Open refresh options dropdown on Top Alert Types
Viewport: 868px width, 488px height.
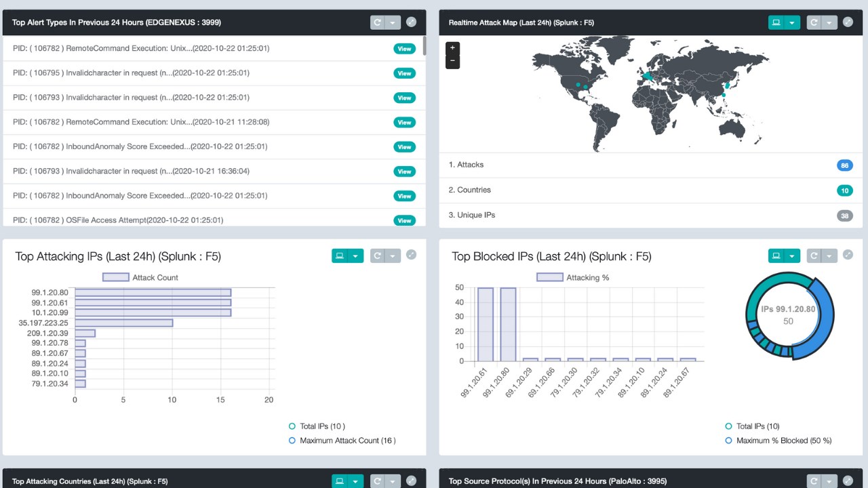coord(393,22)
